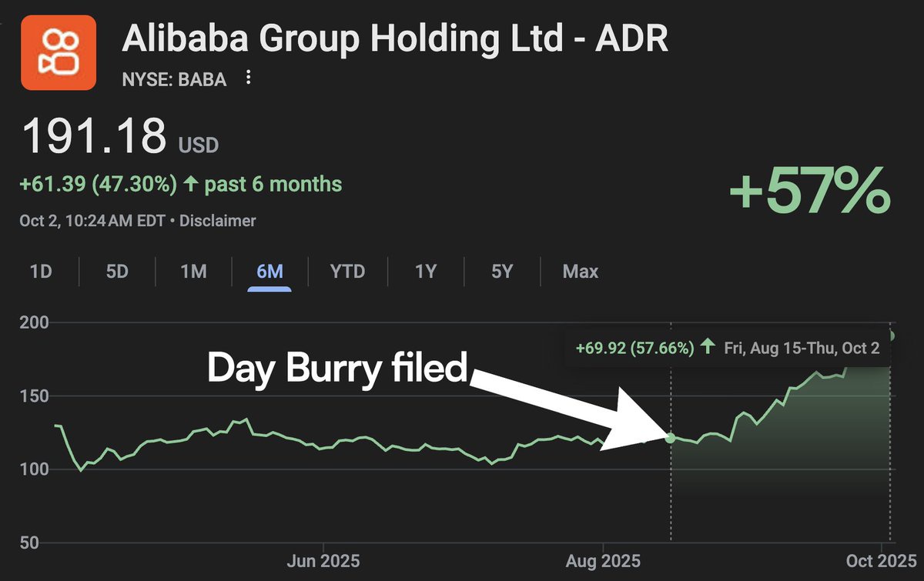Viewport: 924px width, 581px height.
Task: Open the three-dot options menu near NYSE: BABA
Action: coord(248,78)
